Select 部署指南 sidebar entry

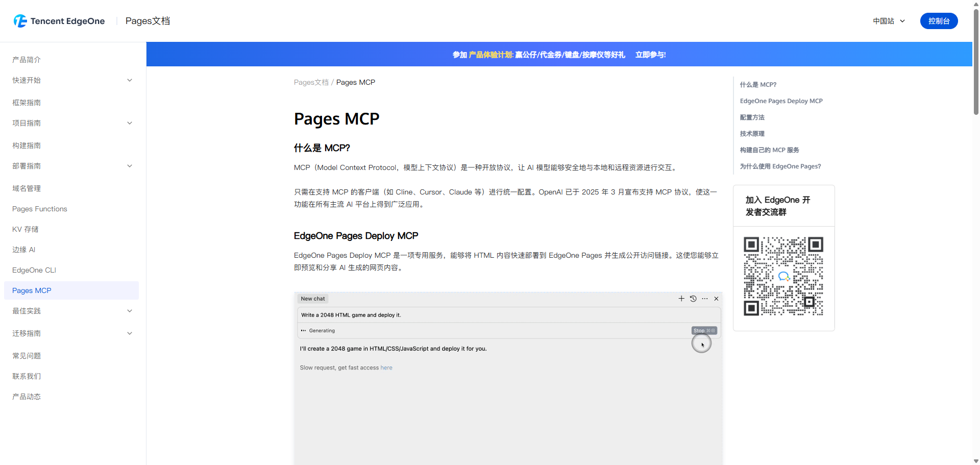[x=27, y=166]
